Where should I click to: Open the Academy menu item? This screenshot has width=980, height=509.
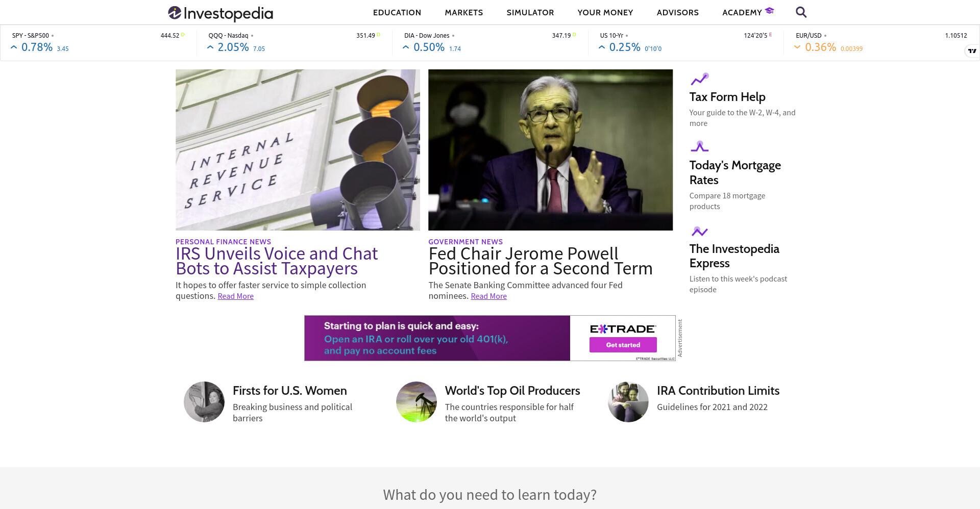(x=742, y=13)
